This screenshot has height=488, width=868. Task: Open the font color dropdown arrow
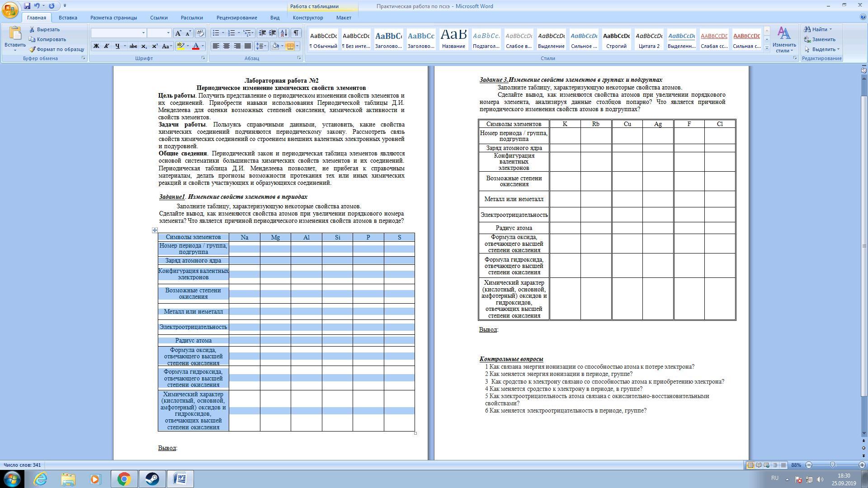203,46
